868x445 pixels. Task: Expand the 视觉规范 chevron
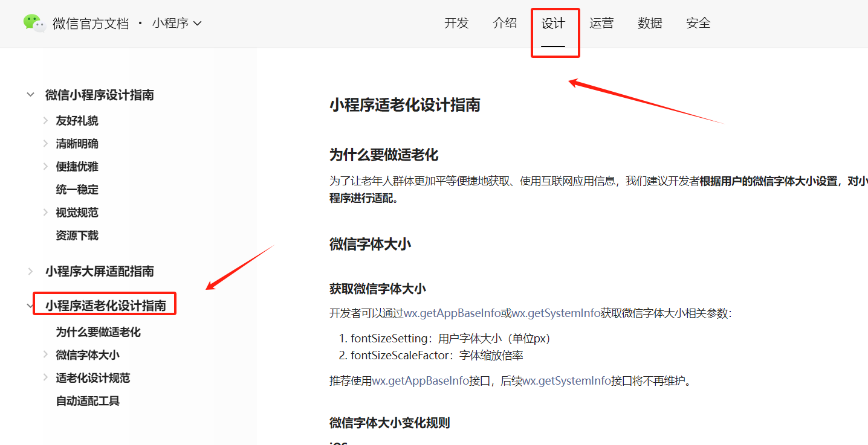click(45, 213)
